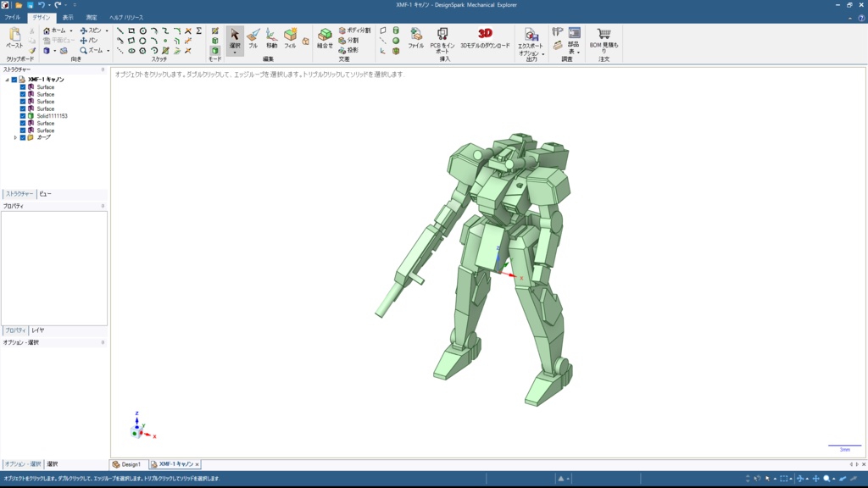Switch to the 表示 ribbon tab
The width and height of the screenshot is (868, 488).
tap(68, 18)
